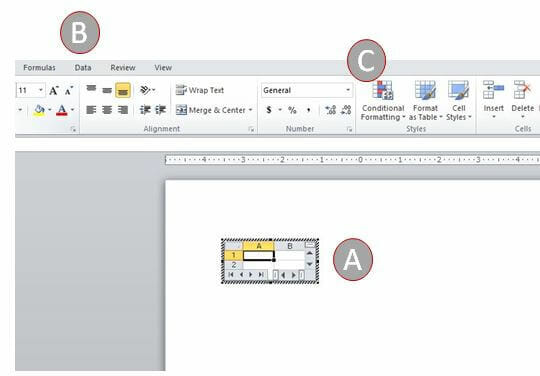Apply the Accounting dollar number format
The image size is (540, 376).
[269, 110]
